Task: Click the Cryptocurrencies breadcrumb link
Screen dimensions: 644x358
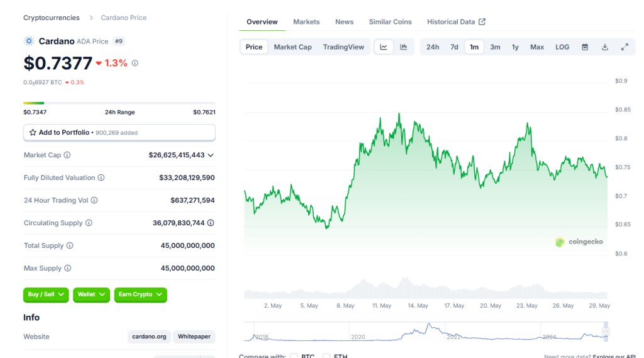Action: click(x=52, y=18)
